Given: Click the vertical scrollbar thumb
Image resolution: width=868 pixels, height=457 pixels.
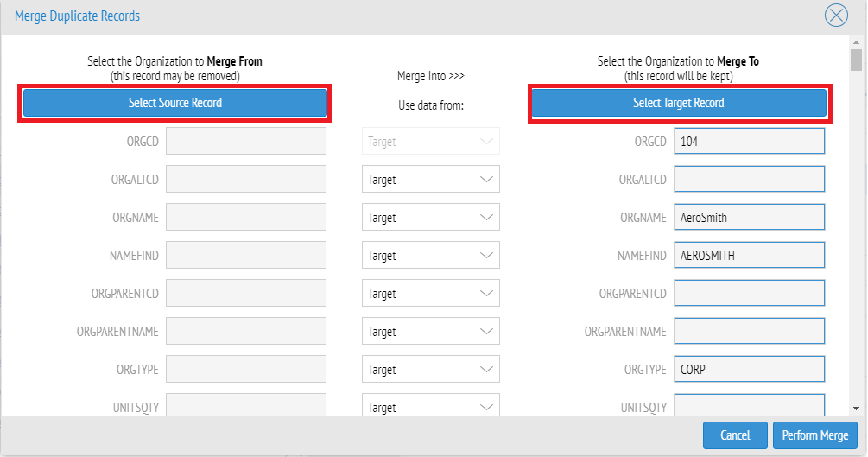Looking at the screenshot, I should pos(857,60).
